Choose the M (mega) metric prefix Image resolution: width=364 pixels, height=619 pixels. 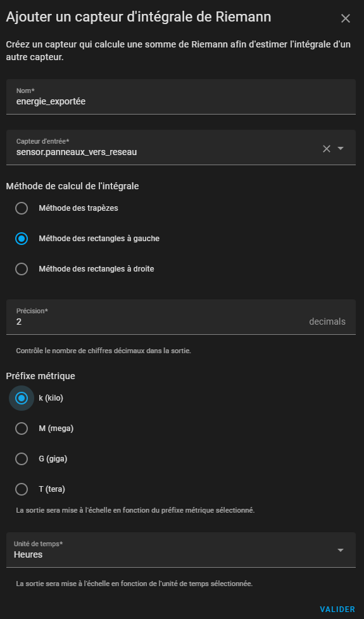pos(22,428)
